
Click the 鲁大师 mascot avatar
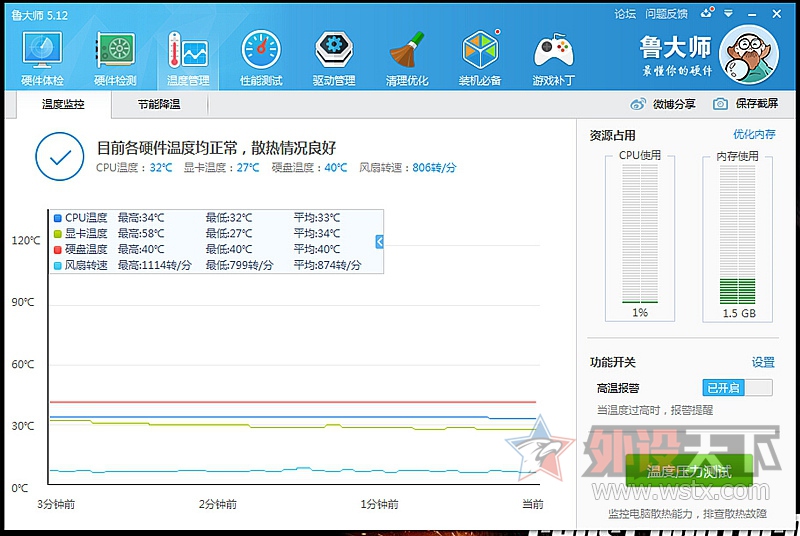749,55
